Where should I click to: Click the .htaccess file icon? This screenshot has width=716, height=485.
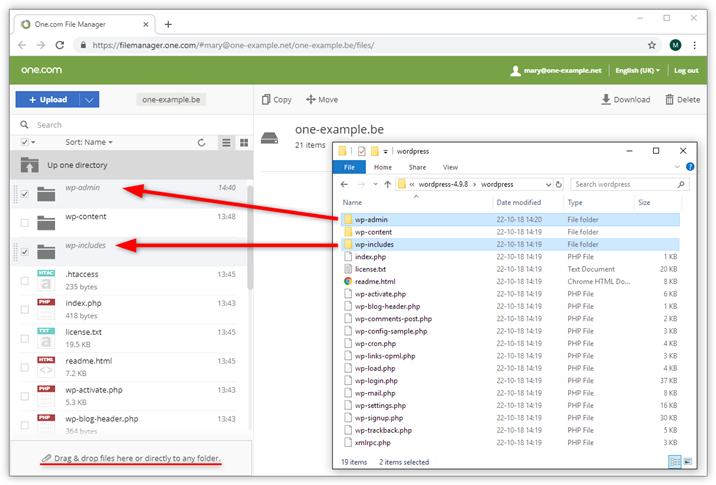[46, 280]
